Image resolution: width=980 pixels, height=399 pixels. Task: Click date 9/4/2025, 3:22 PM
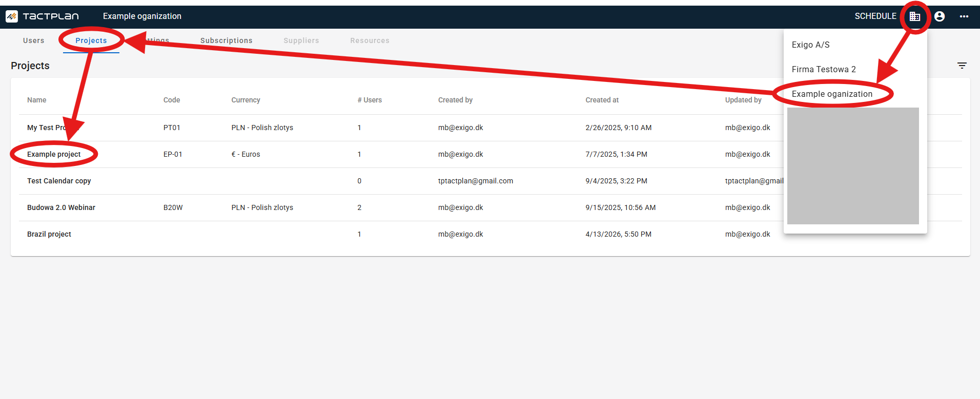pos(617,181)
